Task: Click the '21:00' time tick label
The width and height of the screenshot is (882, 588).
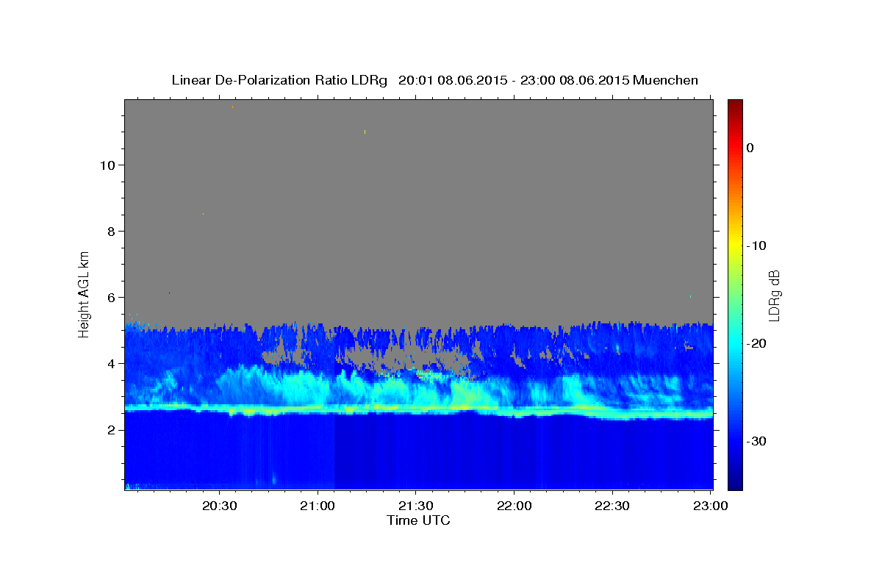Action: point(318,506)
